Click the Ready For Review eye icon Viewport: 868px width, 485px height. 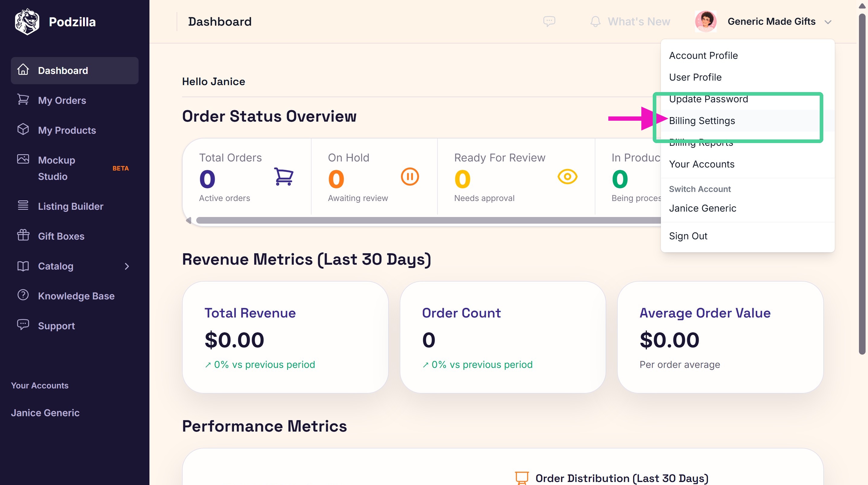coord(567,177)
